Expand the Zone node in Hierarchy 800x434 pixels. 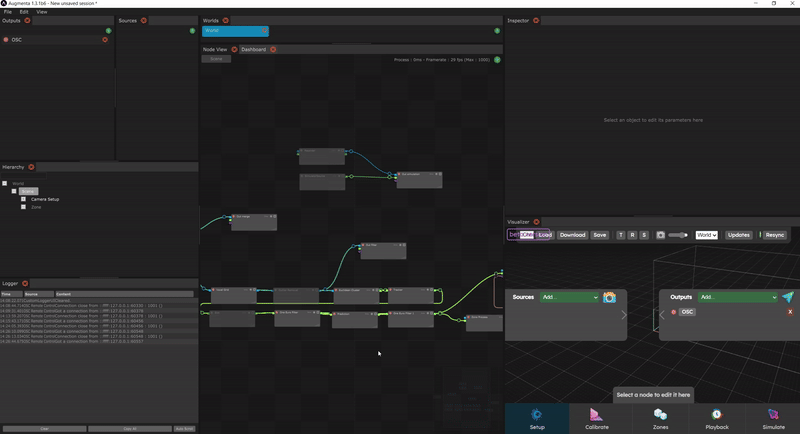(x=23, y=207)
